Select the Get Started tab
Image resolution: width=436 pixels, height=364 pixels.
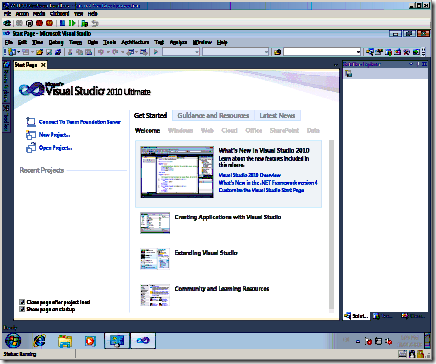pyautogui.click(x=150, y=116)
